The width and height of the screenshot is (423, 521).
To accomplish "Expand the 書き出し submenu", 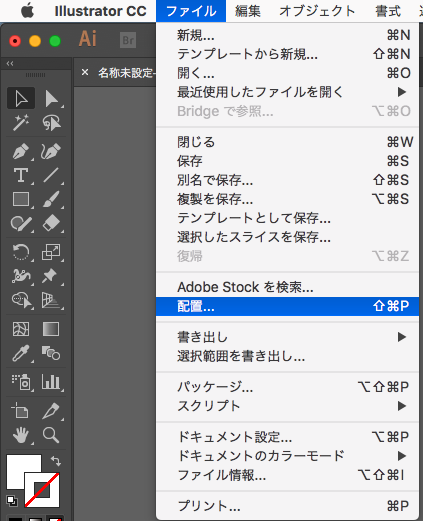I will 287,337.
